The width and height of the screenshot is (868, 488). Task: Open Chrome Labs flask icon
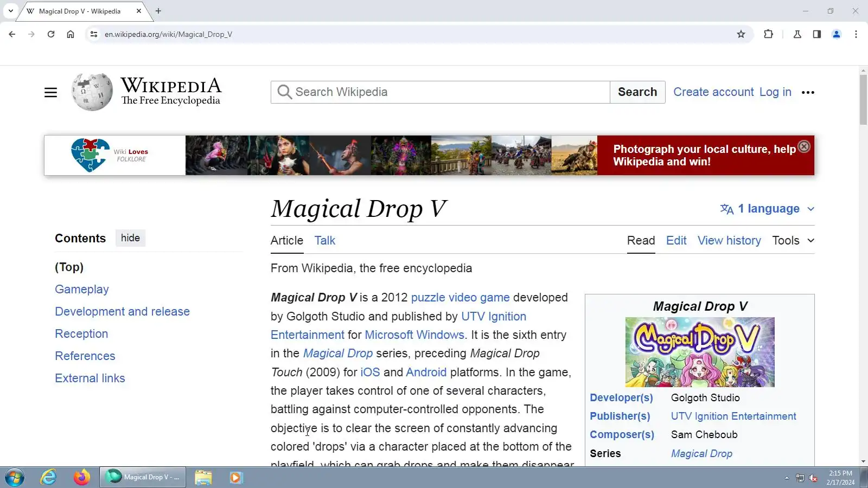797,34
